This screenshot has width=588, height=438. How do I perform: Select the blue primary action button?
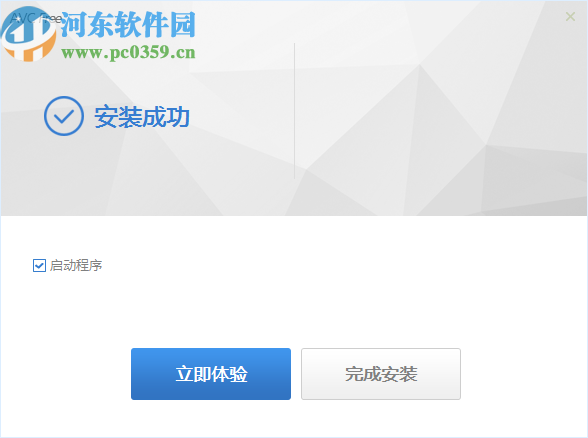pos(211,374)
